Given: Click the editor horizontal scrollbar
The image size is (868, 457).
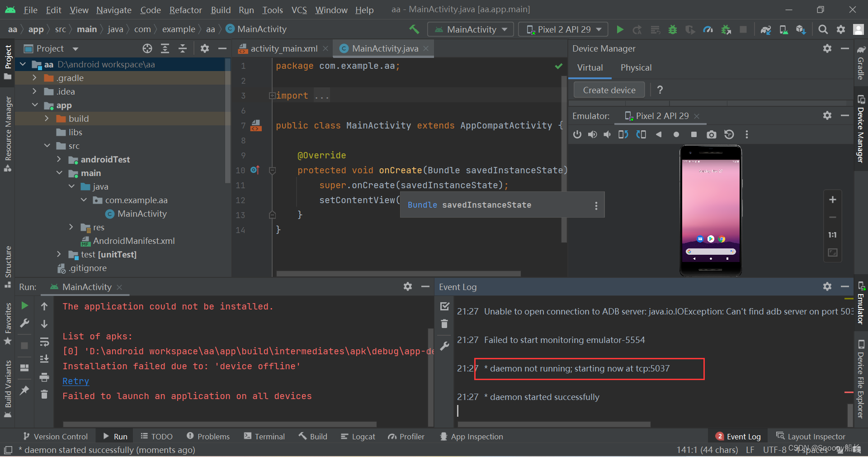Looking at the screenshot, I should point(398,274).
